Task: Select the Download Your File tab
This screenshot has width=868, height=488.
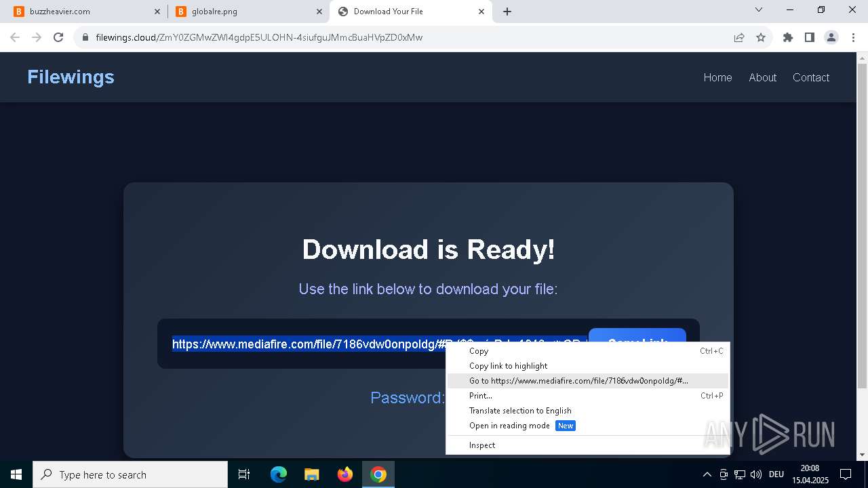Action: pos(410,12)
